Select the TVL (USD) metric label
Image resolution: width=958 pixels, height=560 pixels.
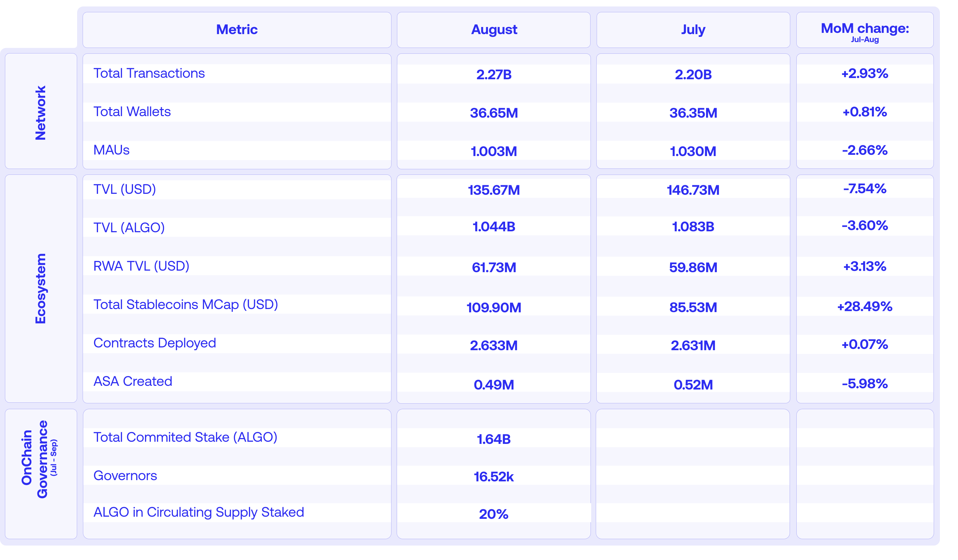coord(124,189)
